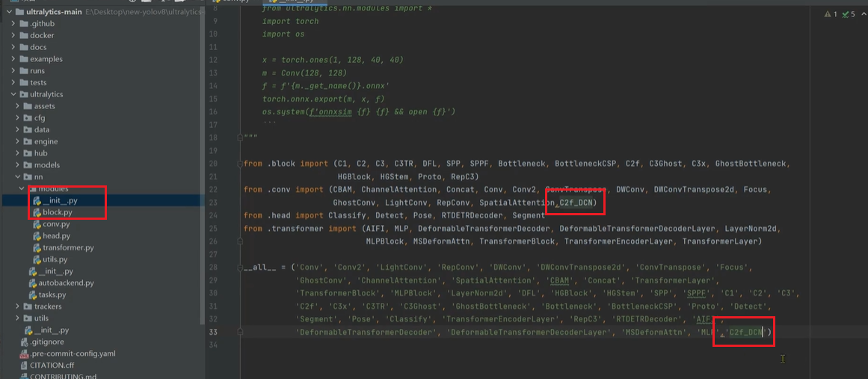Screen dimensions: 868x379
Task: Toggle the code fold marker at line 20
Action: pyautogui.click(x=240, y=164)
